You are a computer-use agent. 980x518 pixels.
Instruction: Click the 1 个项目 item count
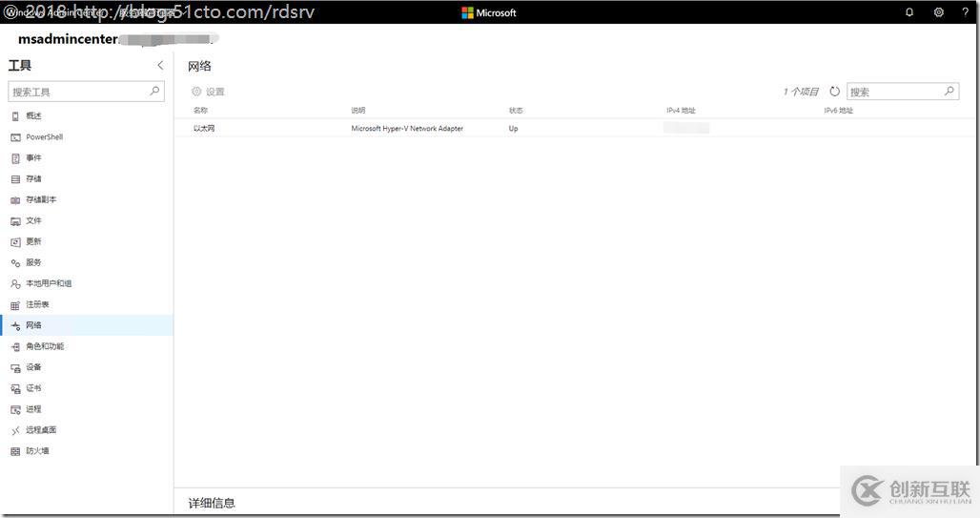(x=801, y=92)
